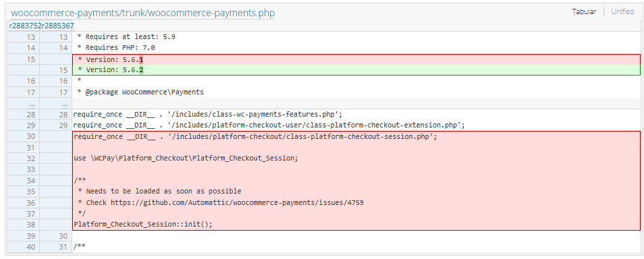Screen dimensions: 644x259
Task: Click the GitHub issues/4759 URL in comment
Action: coord(237,202)
